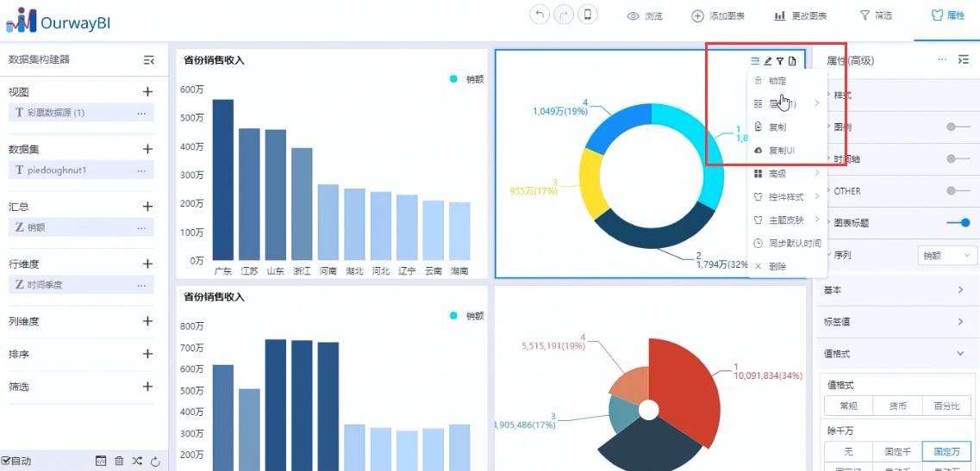Screen dimensions: 980x471
Task: Select 固定千 option
Action: (897, 451)
